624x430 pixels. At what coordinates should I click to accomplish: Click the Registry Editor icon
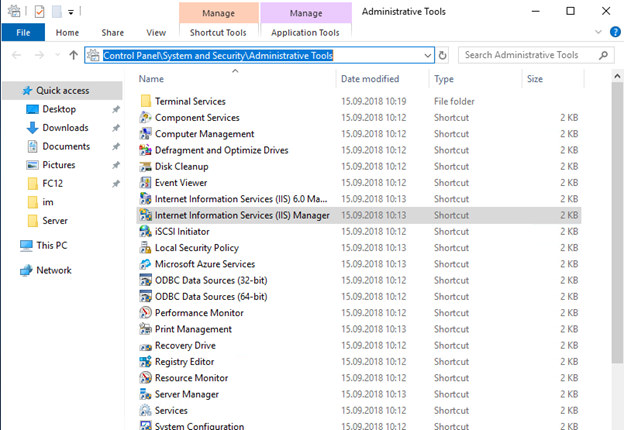coord(146,362)
